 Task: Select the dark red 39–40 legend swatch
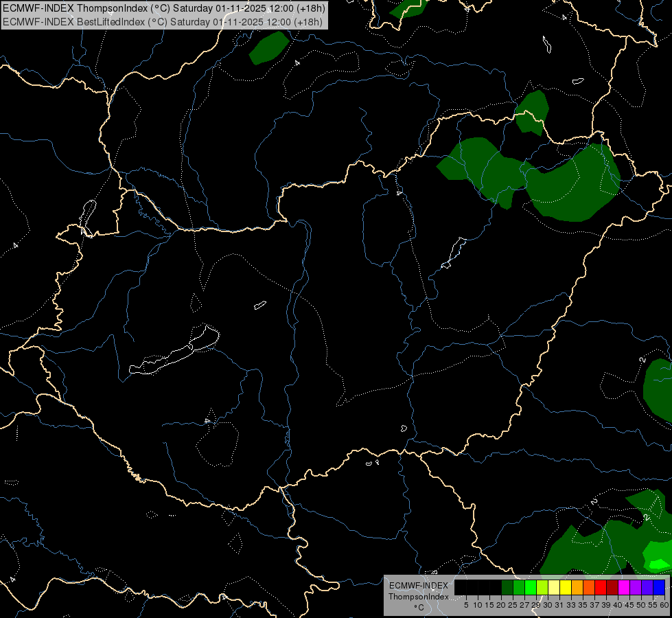click(612, 587)
